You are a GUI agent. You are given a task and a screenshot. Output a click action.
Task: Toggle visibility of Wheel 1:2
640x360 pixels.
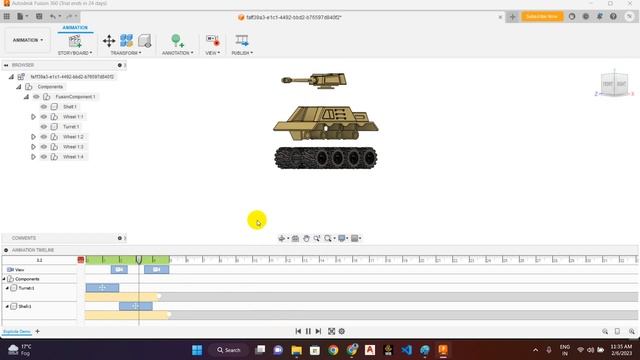click(x=44, y=137)
